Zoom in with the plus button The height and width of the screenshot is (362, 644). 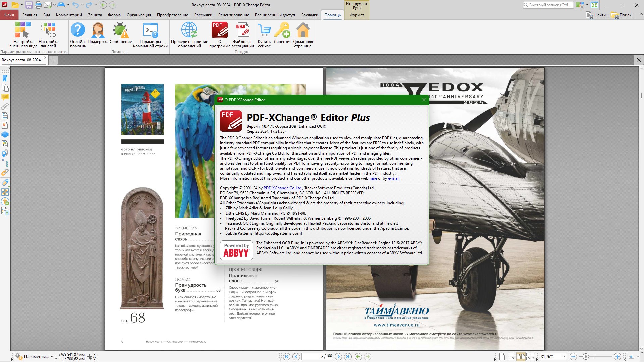pyautogui.click(x=618, y=357)
